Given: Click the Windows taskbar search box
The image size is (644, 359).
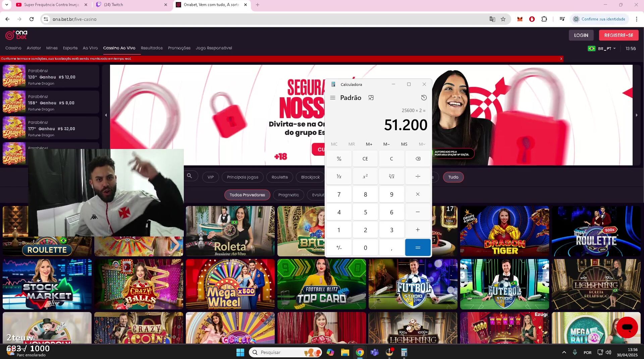Looking at the screenshot, I should [285, 352].
